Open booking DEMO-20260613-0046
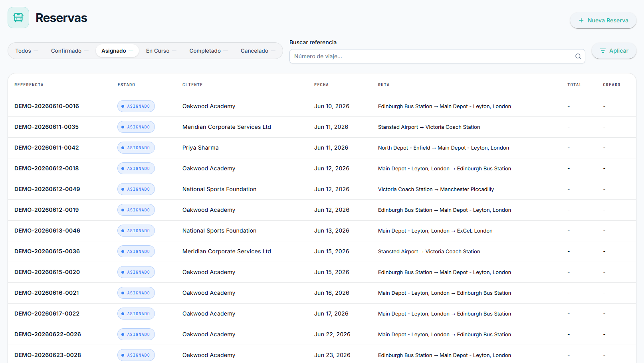Screen dimensions: 644x363 [47, 231]
